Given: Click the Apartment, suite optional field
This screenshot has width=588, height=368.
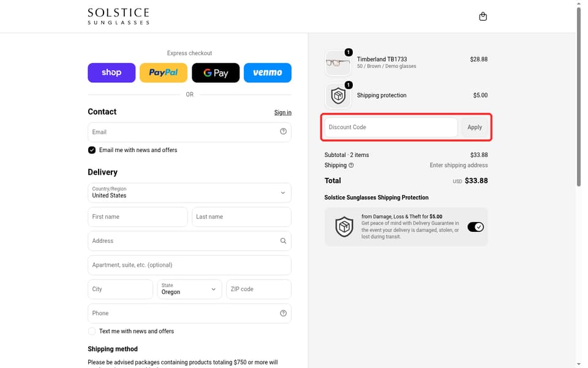Looking at the screenshot, I should (x=189, y=265).
